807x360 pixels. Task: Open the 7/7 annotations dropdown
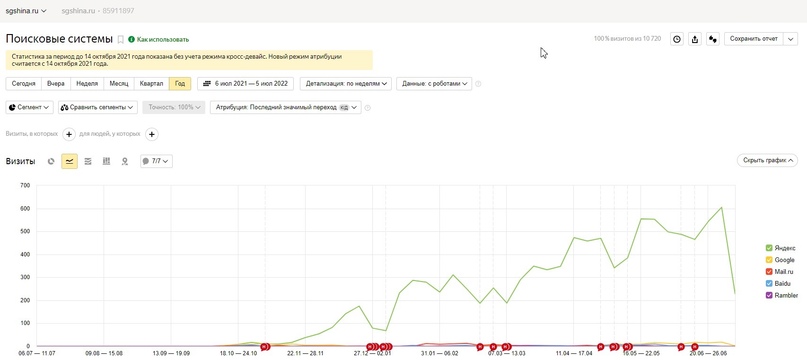point(156,161)
